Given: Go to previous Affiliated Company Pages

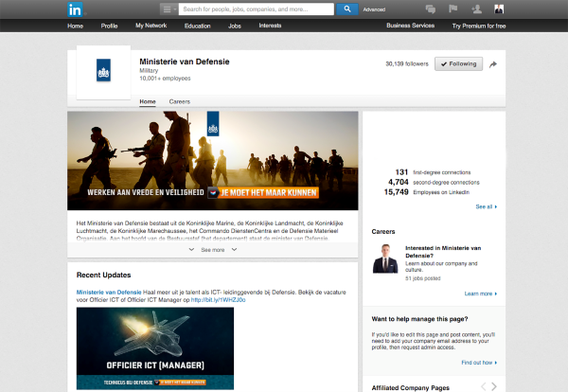Looking at the screenshot, I should pos(483,386).
